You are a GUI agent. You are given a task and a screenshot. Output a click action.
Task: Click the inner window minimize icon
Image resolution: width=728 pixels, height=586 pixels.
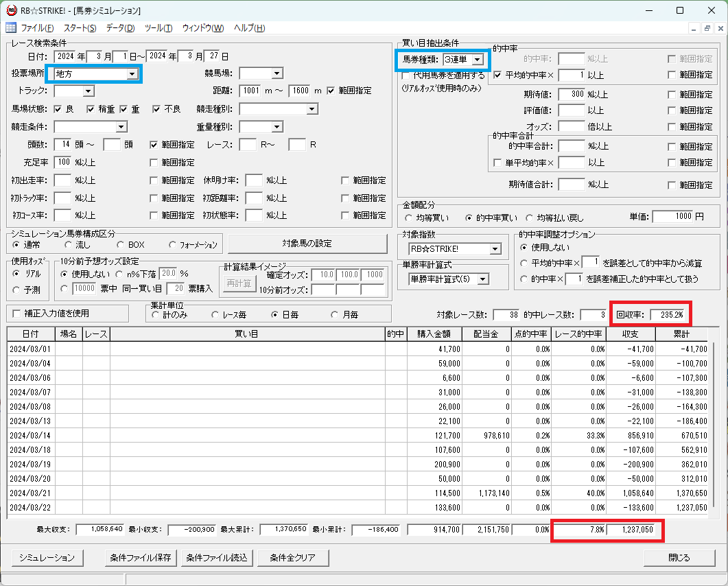coord(694,28)
